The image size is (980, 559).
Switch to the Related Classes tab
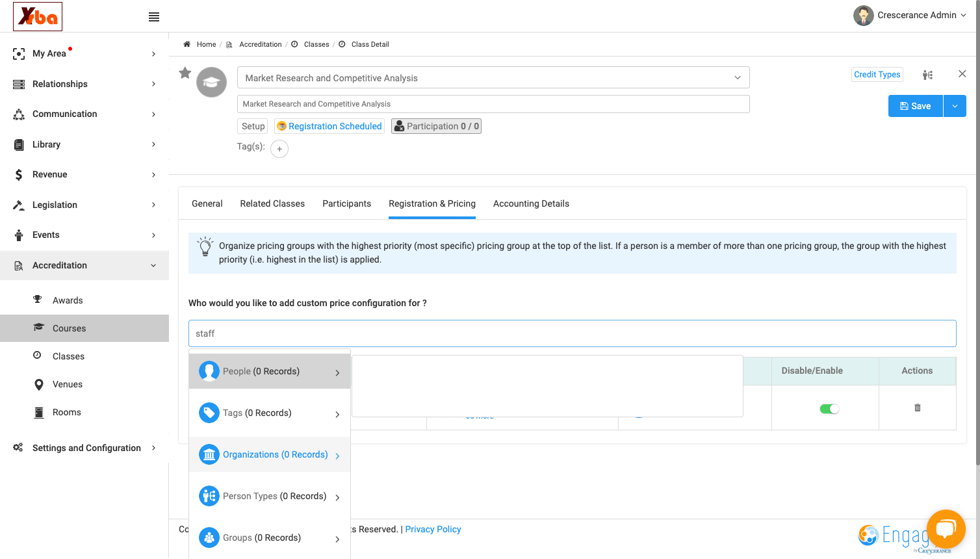tap(272, 203)
